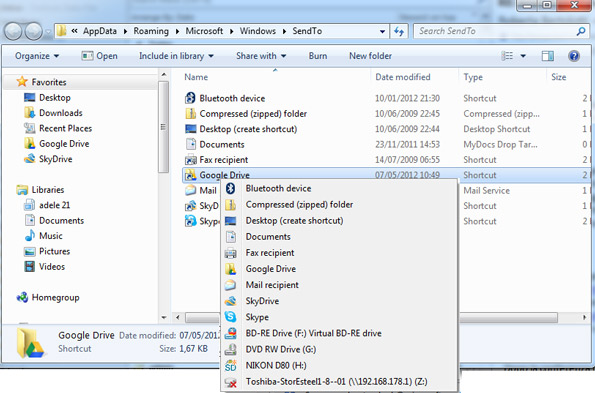Click the Favorites star icon

pos(22,82)
